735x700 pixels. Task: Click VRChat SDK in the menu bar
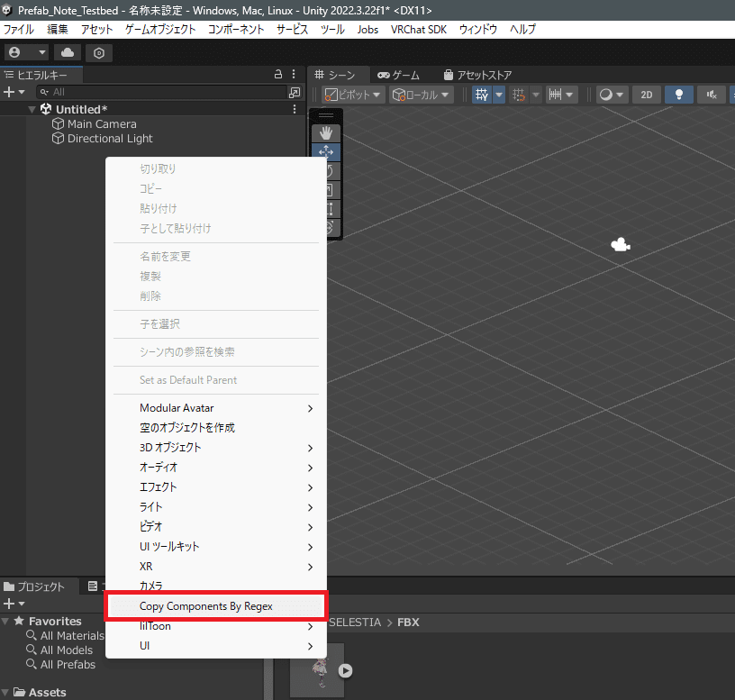click(418, 29)
